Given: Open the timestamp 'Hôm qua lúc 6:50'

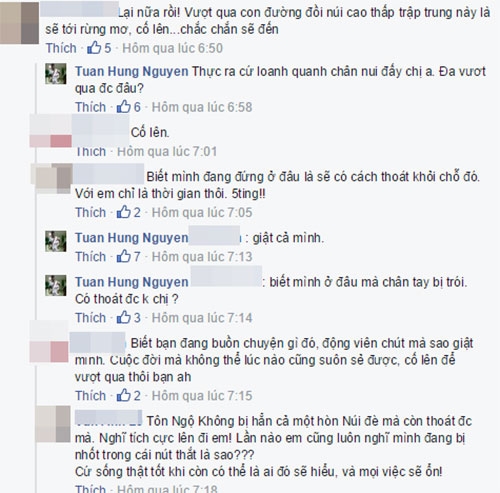Looking at the screenshot, I should click(172, 48).
